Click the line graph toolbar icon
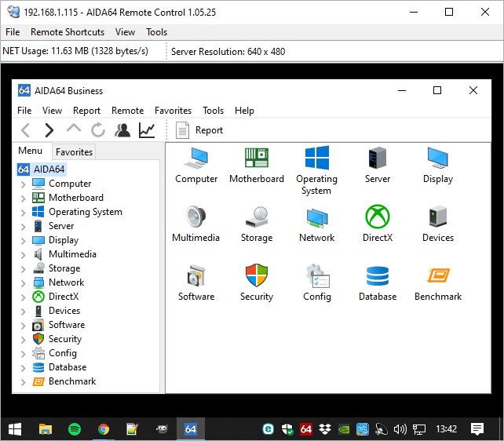The width and height of the screenshot is (504, 441). click(147, 130)
